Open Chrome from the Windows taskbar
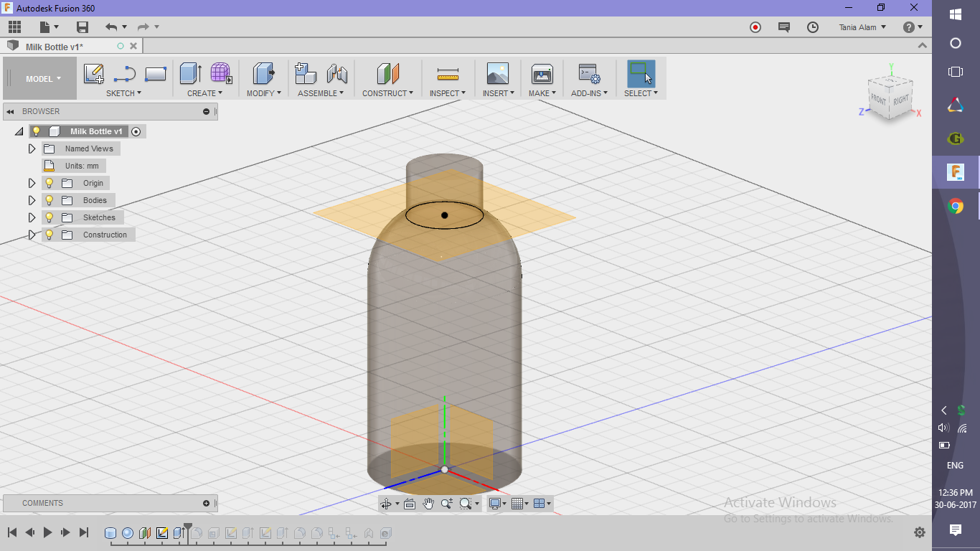Screen dimensions: 980x551 [956, 207]
